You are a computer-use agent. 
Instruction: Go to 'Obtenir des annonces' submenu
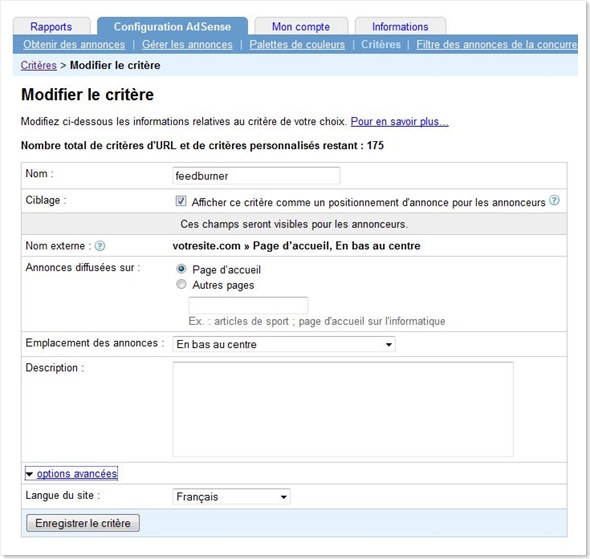74,44
